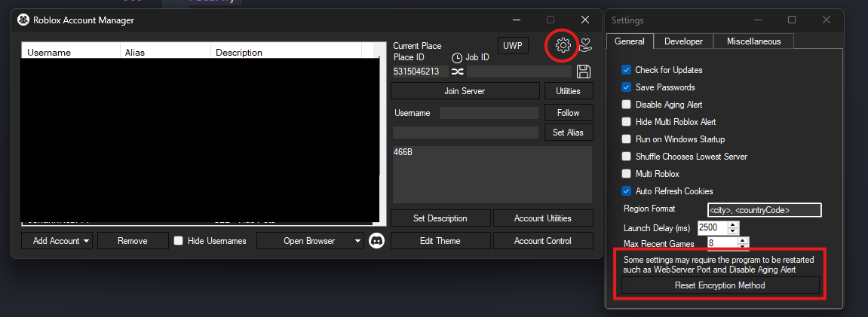Open Account Control
Viewport: 868px width, 317px height.
click(542, 241)
